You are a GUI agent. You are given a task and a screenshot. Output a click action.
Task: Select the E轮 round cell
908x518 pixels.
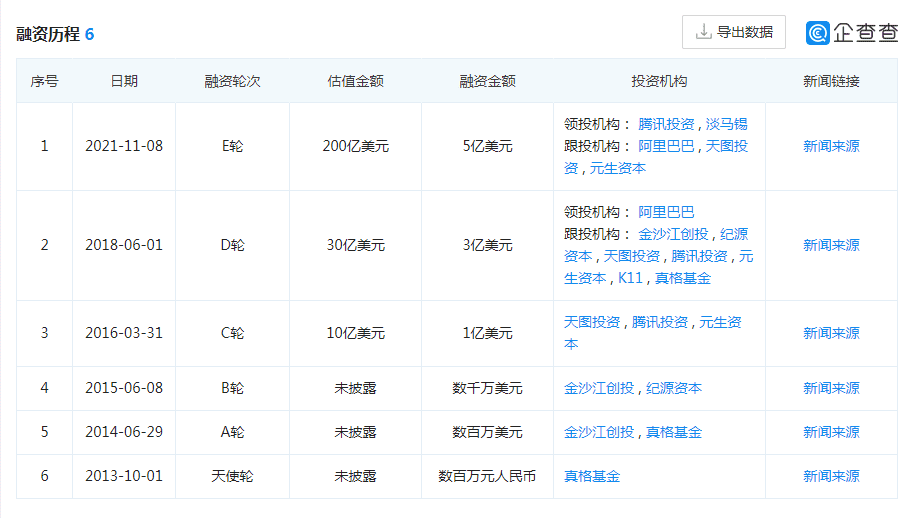point(232,146)
